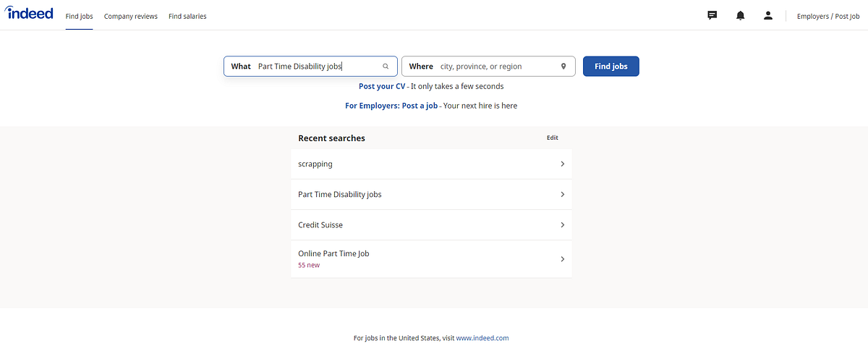This screenshot has width=868, height=354.
Task: Open the Find jobs tab
Action: point(79,16)
